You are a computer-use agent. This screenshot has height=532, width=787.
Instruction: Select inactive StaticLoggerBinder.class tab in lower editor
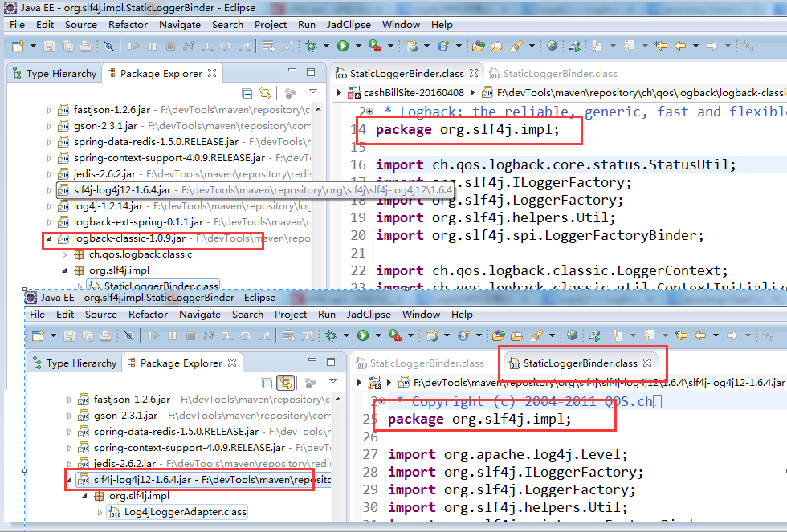coord(419,363)
